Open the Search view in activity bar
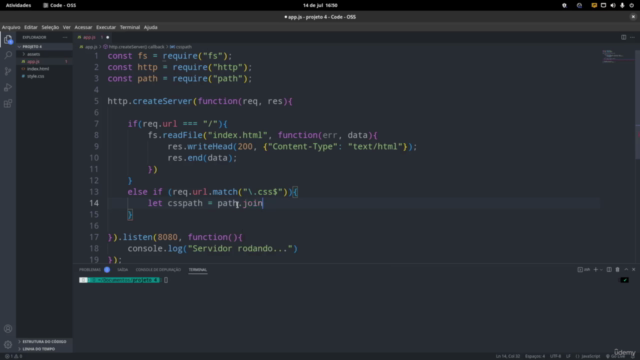640x360 pixels. 8,55
